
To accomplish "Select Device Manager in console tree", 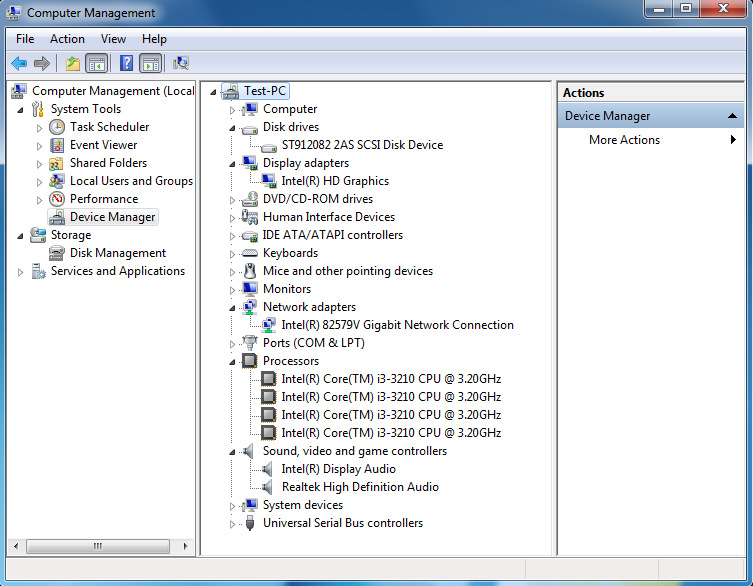I will click(x=112, y=217).
